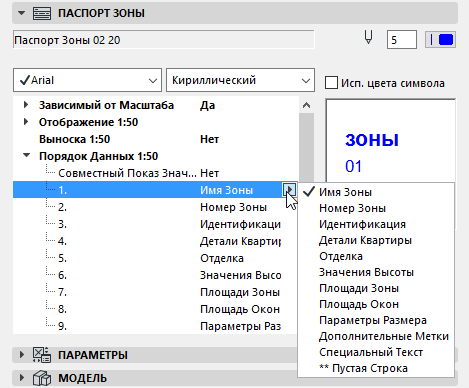Click the ПАРАМЕТРЫ panel icon

tap(42, 355)
